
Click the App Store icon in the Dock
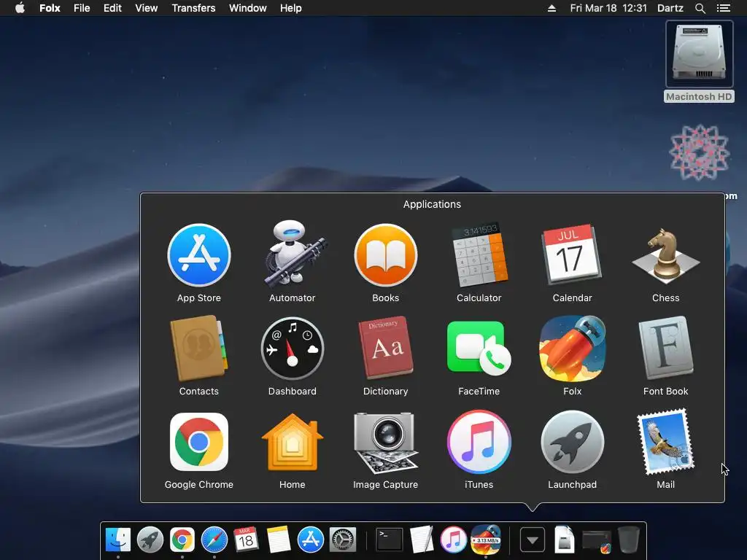[311, 540]
